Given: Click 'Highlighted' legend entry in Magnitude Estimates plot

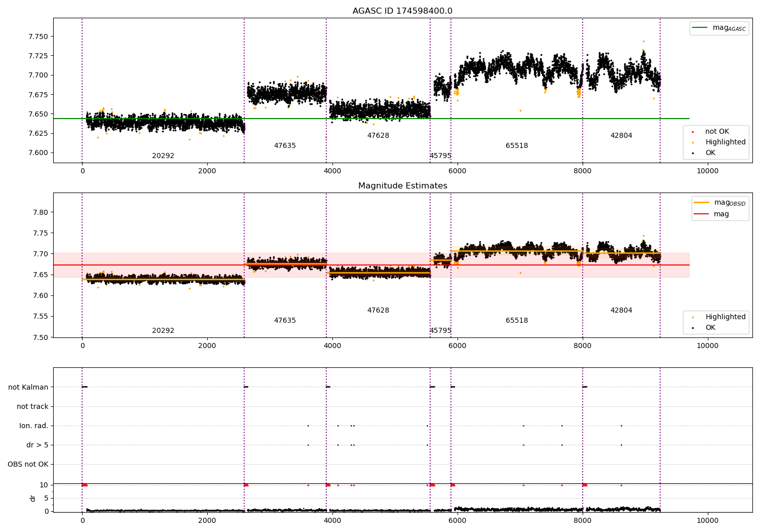Looking at the screenshot, I should pyautogui.click(x=726, y=317).
